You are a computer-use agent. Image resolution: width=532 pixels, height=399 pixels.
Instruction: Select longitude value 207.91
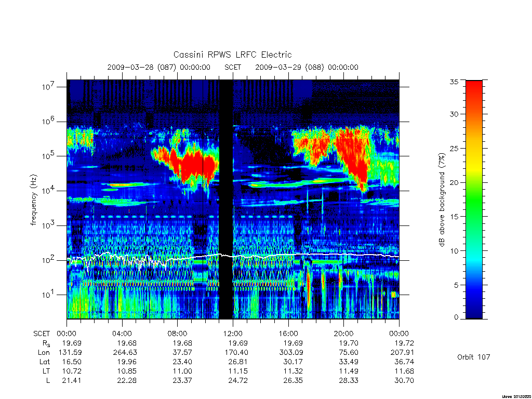(x=402, y=353)
